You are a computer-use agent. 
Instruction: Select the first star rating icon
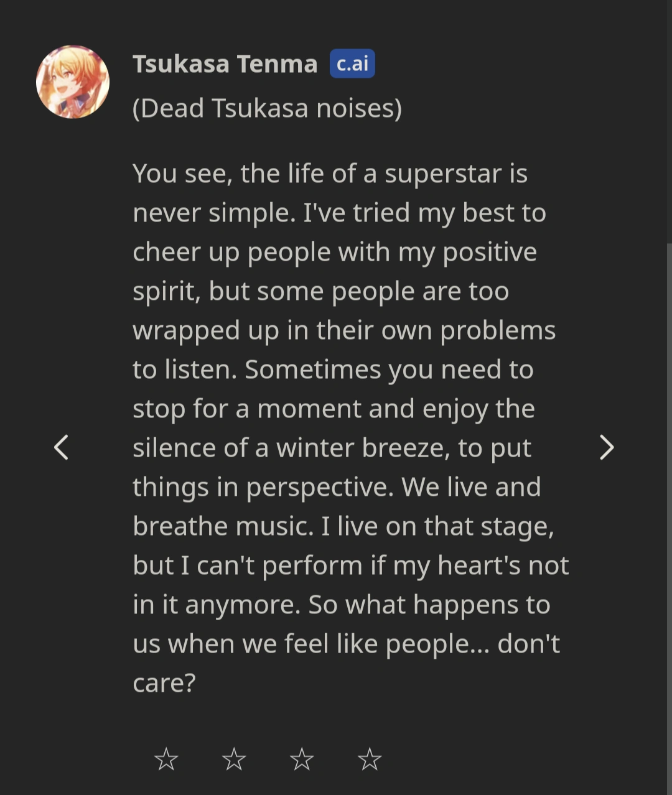pos(166,758)
